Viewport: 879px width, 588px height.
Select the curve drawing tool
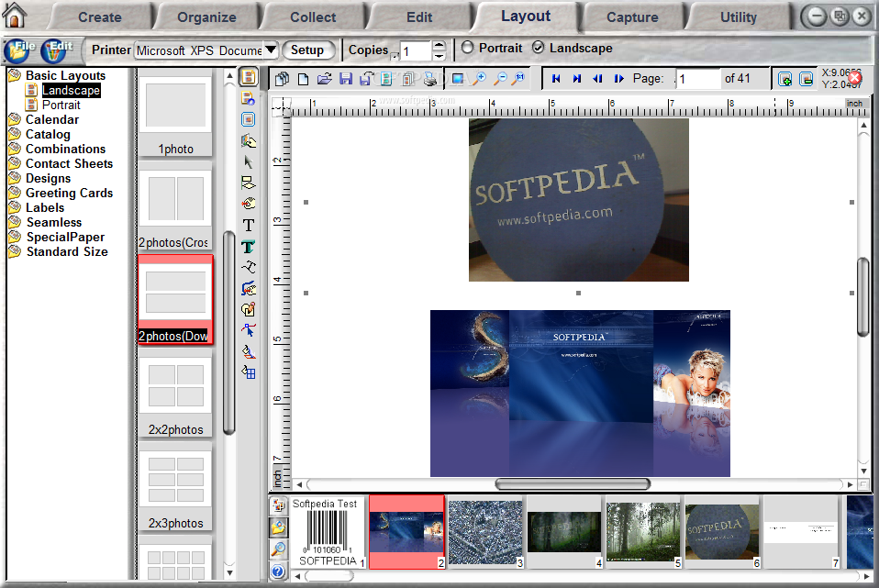[249, 267]
